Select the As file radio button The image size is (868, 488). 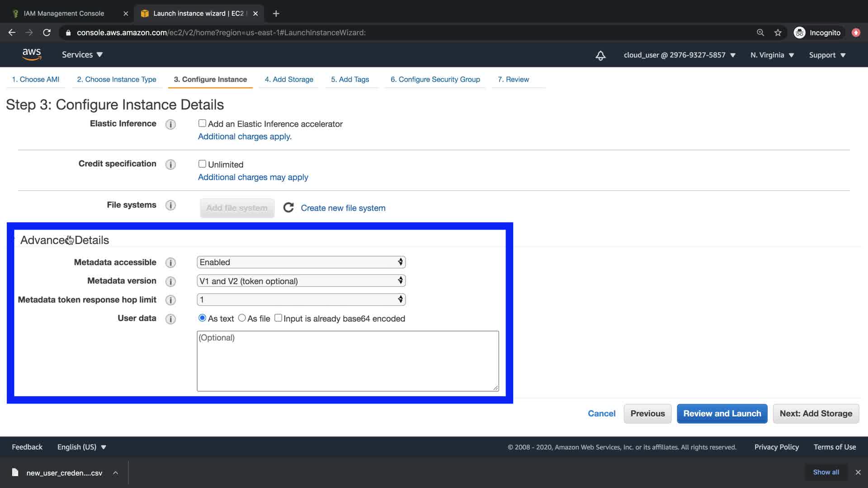tap(242, 318)
